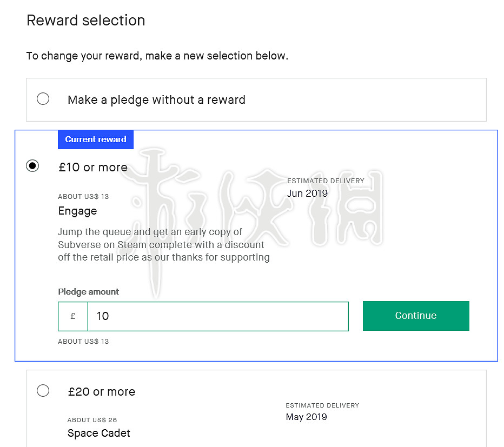Click 'ABOUT US$ 13' below the pledge input
The height and width of the screenshot is (447, 504).
tap(83, 342)
